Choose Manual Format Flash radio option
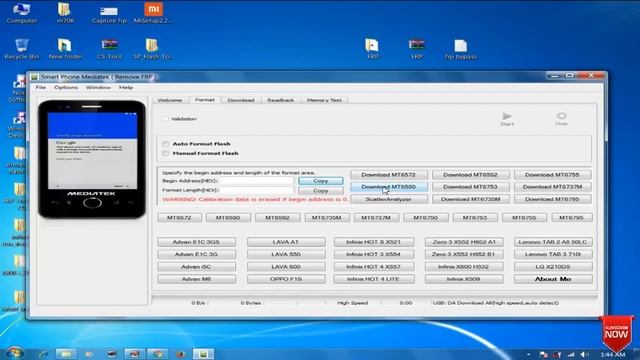This screenshot has height=360, width=640. coord(165,153)
